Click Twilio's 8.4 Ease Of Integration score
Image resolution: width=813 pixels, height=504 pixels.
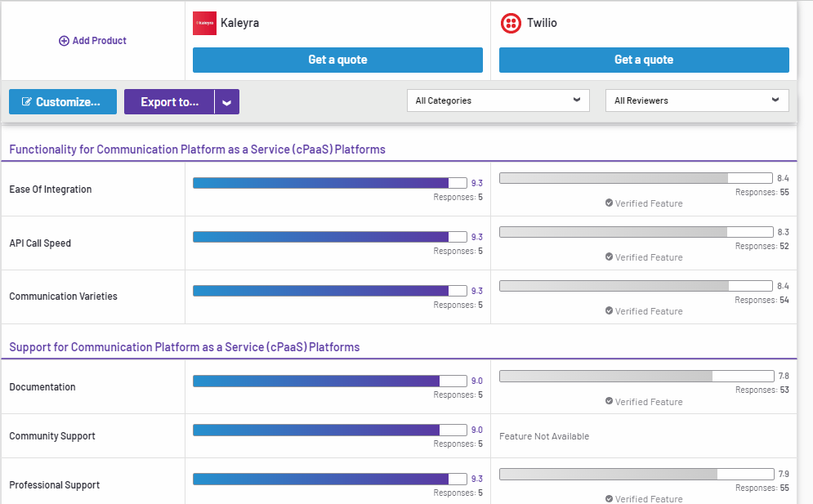click(x=783, y=178)
